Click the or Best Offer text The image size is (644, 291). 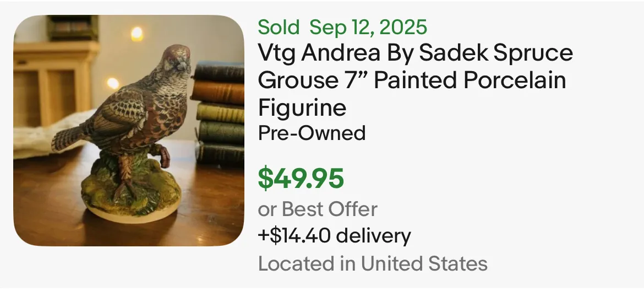[318, 209]
